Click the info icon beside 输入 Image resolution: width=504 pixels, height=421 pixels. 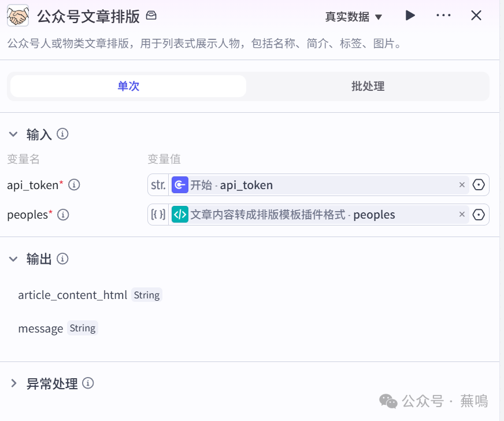tap(63, 134)
